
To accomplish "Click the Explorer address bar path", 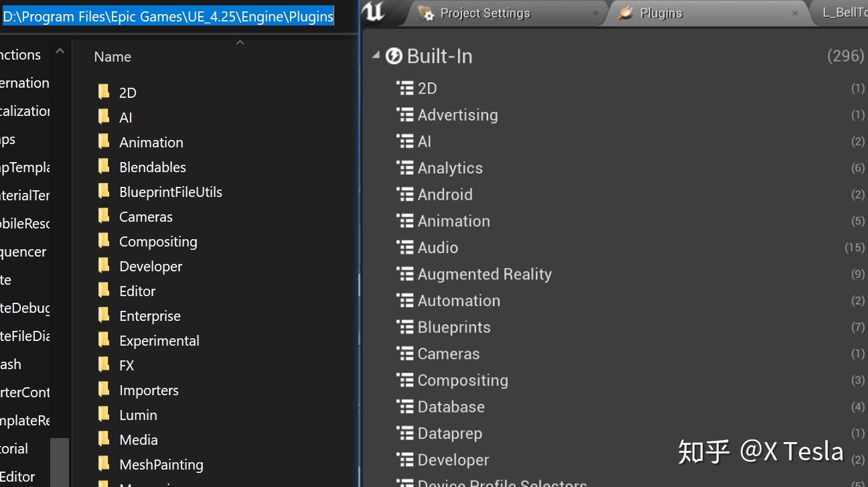I will (168, 17).
